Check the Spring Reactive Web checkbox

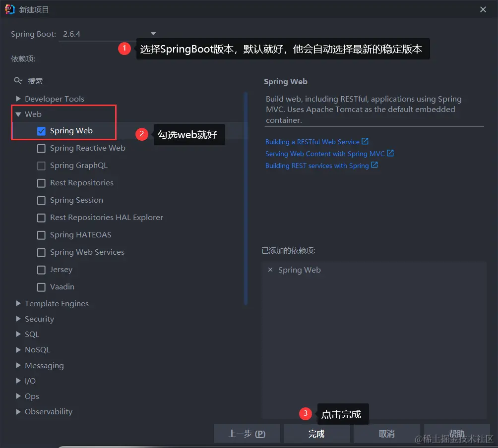(41, 149)
